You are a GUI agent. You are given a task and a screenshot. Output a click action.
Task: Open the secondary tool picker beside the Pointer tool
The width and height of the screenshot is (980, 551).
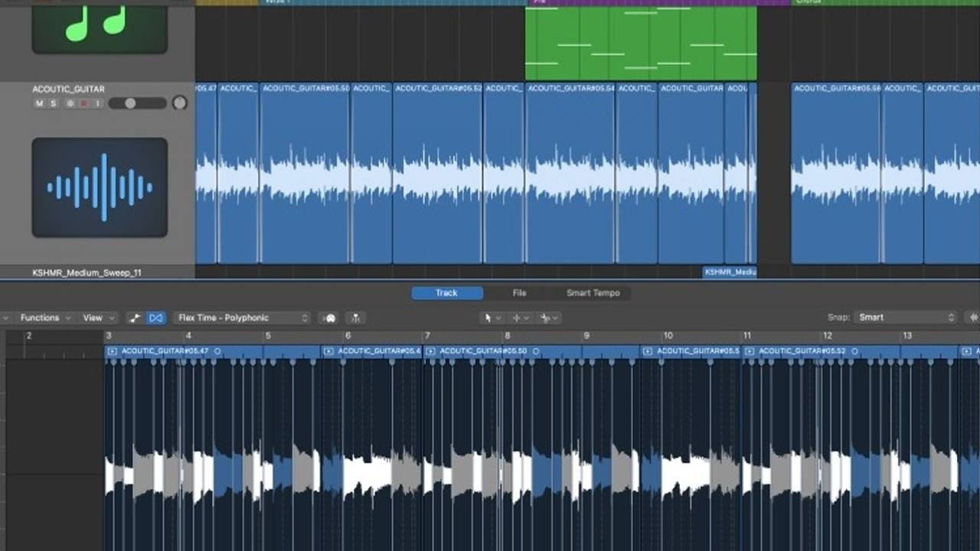click(x=498, y=318)
